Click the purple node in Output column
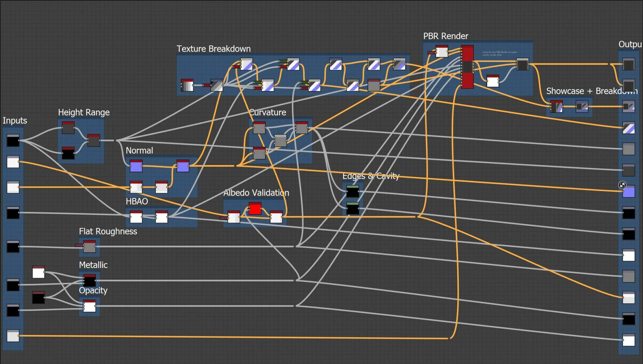This screenshot has height=364, width=643. [x=629, y=191]
